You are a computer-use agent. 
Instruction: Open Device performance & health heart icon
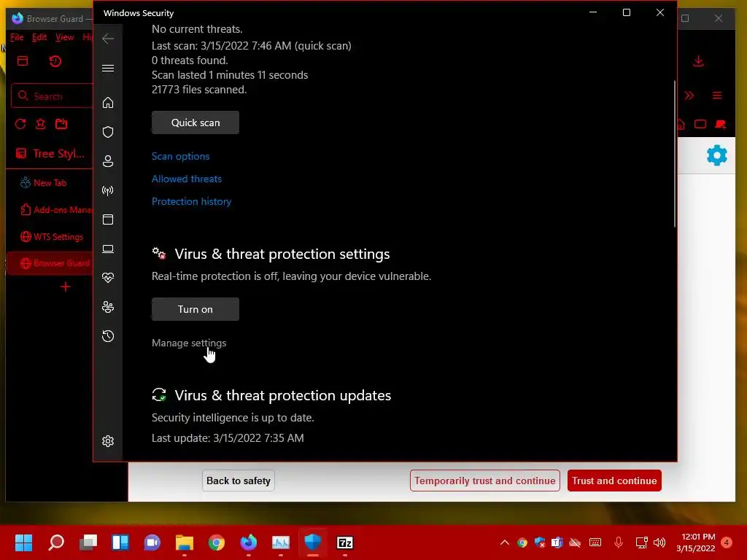(x=108, y=278)
